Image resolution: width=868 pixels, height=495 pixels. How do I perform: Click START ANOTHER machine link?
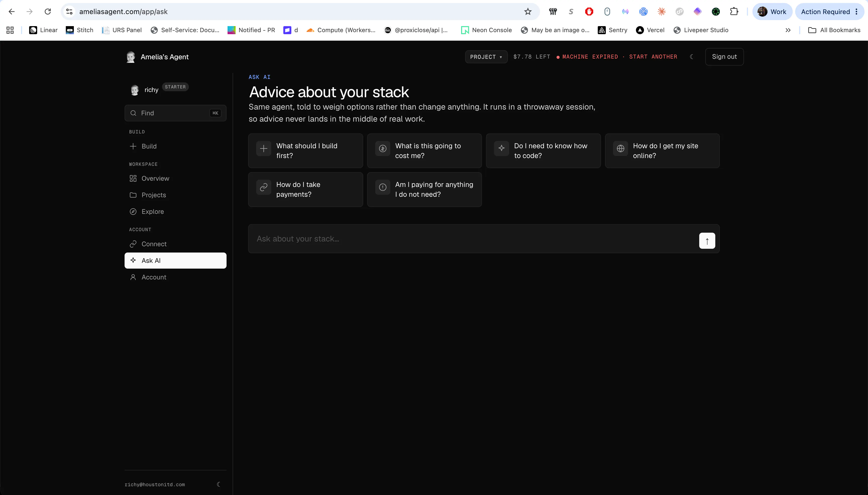point(653,57)
